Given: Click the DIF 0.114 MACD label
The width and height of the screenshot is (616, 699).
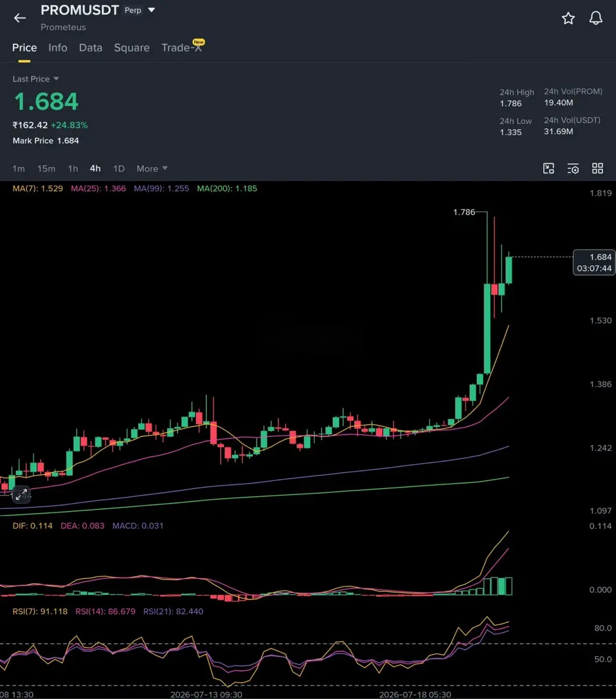Looking at the screenshot, I should (33, 525).
